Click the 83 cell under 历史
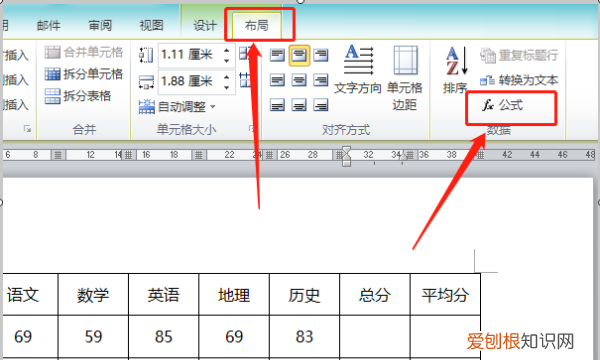The width and height of the screenshot is (600, 360). 304,337
